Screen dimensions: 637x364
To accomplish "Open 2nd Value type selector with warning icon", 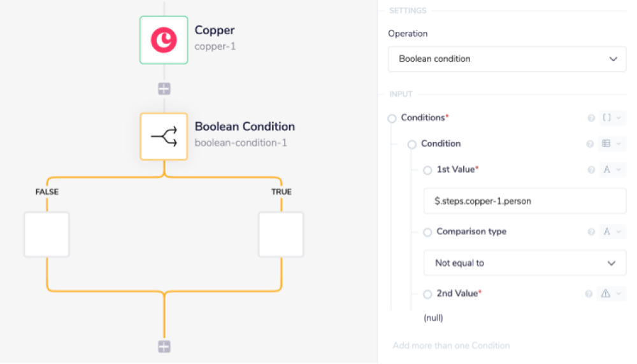I will 610,294.
